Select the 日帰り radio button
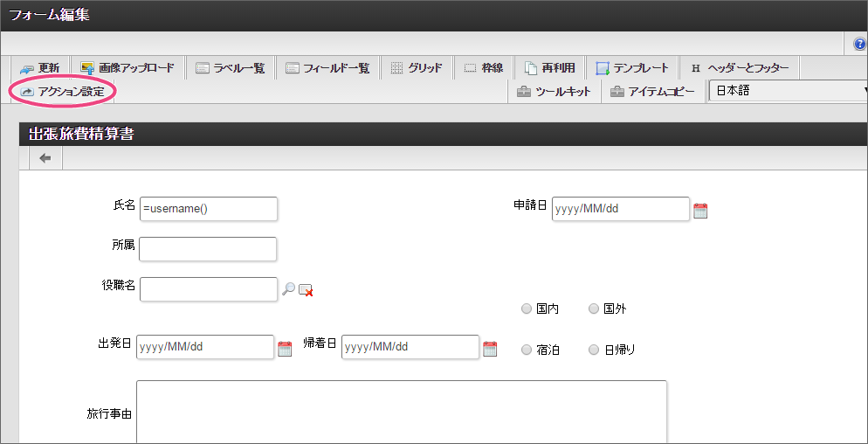The height and width of the screenshot is (444, 868). [x=594, y=350]
